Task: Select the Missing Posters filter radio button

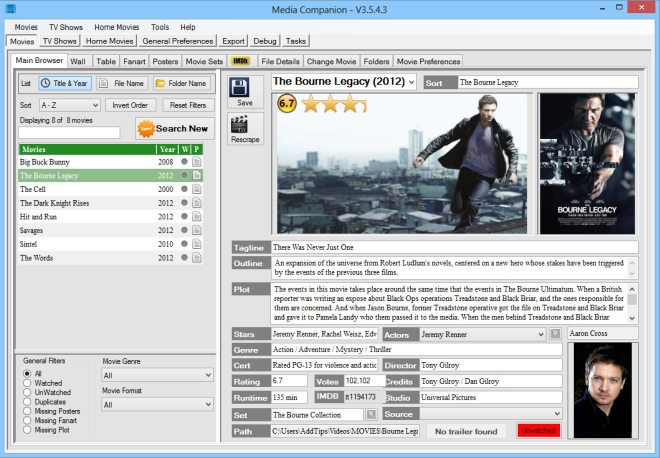Action: click(27, 411)
